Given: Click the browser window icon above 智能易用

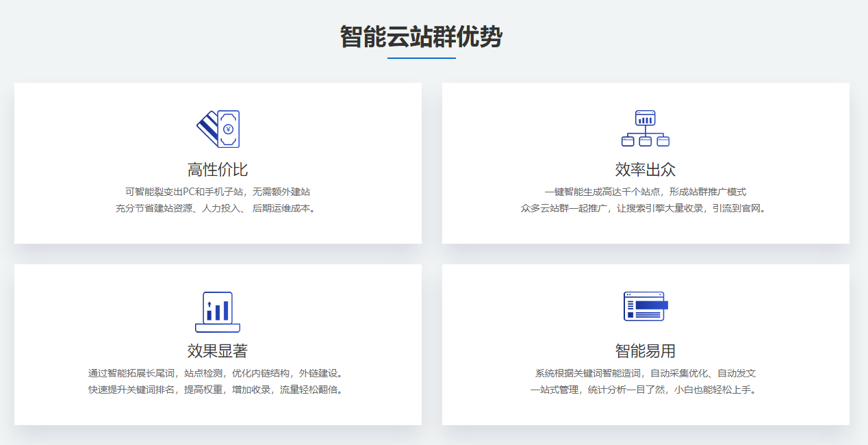Looking at the screenshot, I should (x=645, y=306).
